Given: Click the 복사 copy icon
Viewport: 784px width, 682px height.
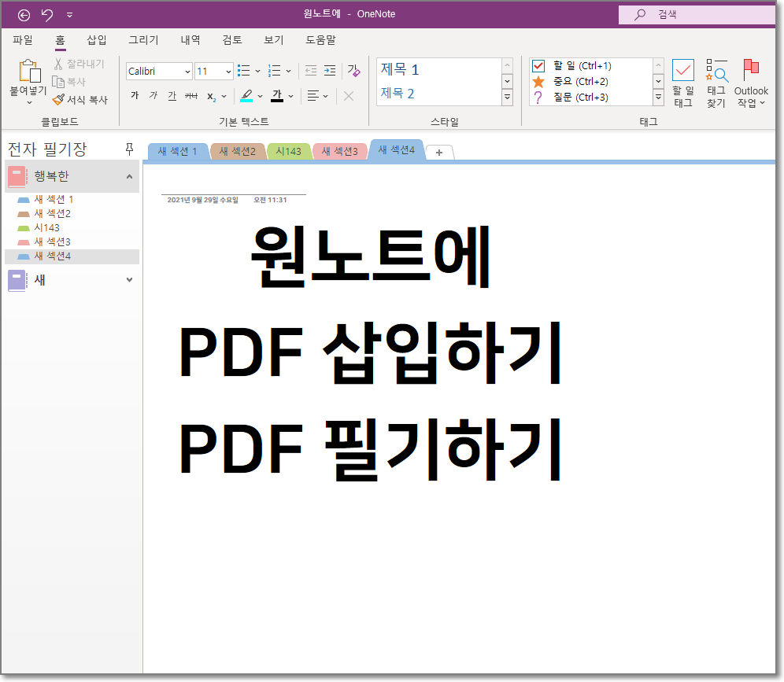Looking at the screenshot, I should pyautogui.click(x=58, y=82).
